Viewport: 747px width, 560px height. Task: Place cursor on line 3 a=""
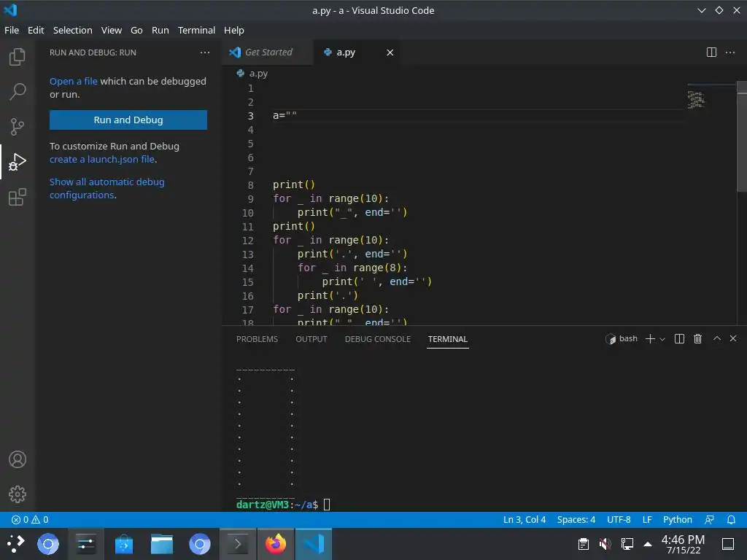tap(285, 116)
